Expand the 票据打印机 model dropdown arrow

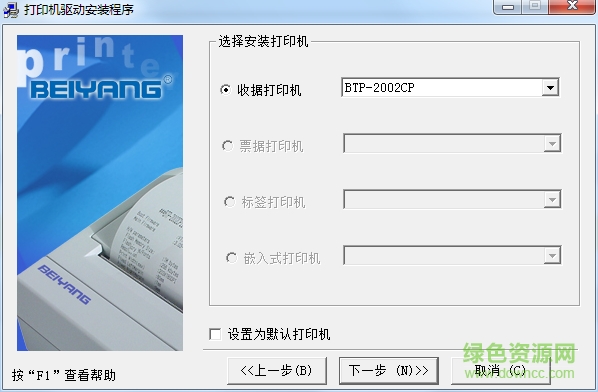pyautogui.click(x=552, y=144)
